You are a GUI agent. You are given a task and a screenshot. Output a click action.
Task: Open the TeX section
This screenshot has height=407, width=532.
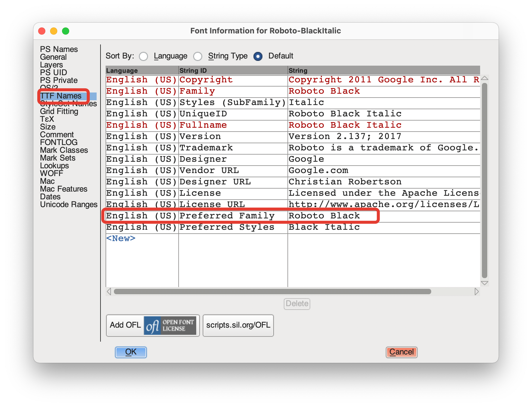(x=47, y=119)
